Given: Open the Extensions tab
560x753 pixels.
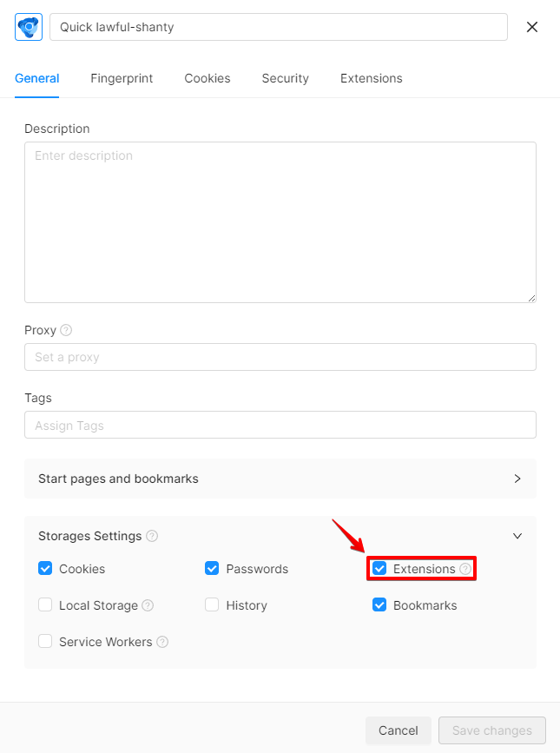Looking at the screenshot, I should (372, 78).
